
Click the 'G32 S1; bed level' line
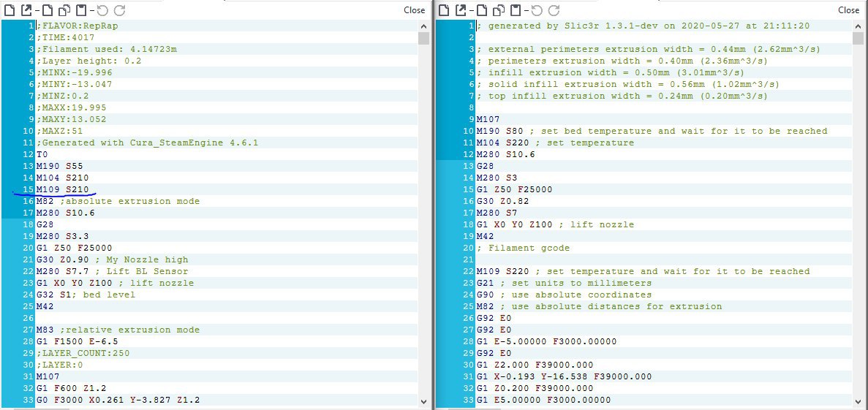click(x=86, y=295)
